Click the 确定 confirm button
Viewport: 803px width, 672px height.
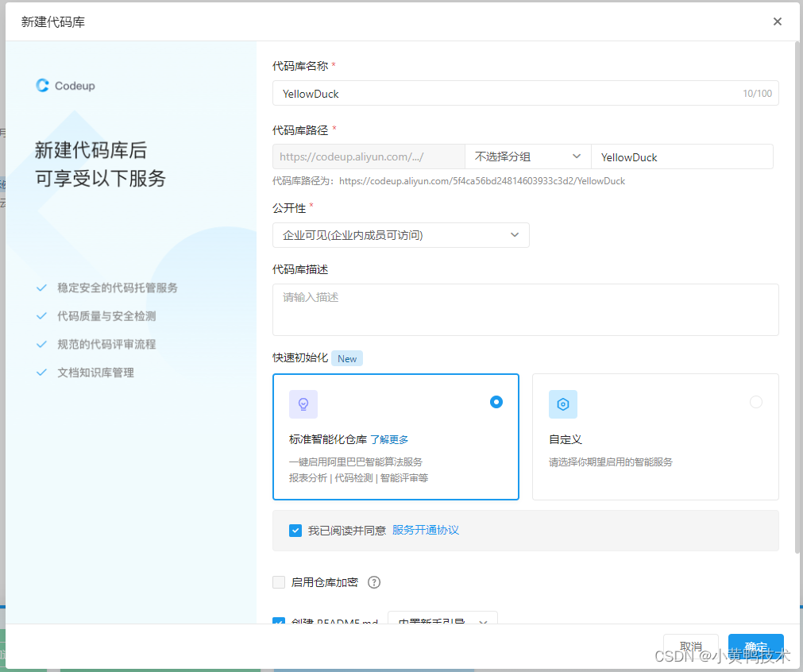pos(755,646)
